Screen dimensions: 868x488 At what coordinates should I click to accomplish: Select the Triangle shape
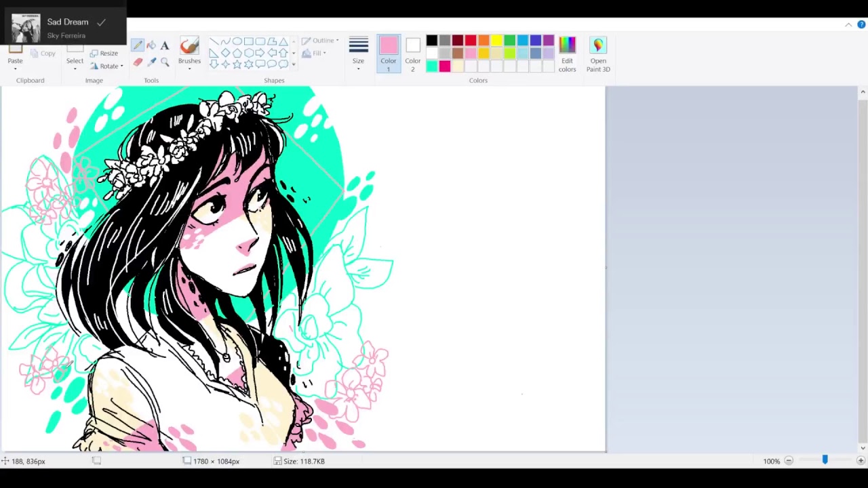(x=283, y=41)
